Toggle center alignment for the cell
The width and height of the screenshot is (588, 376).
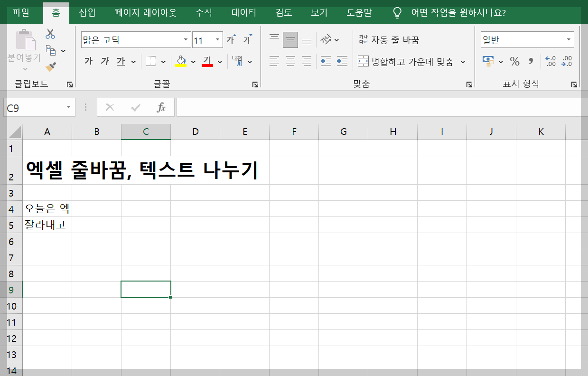(289, 61)
